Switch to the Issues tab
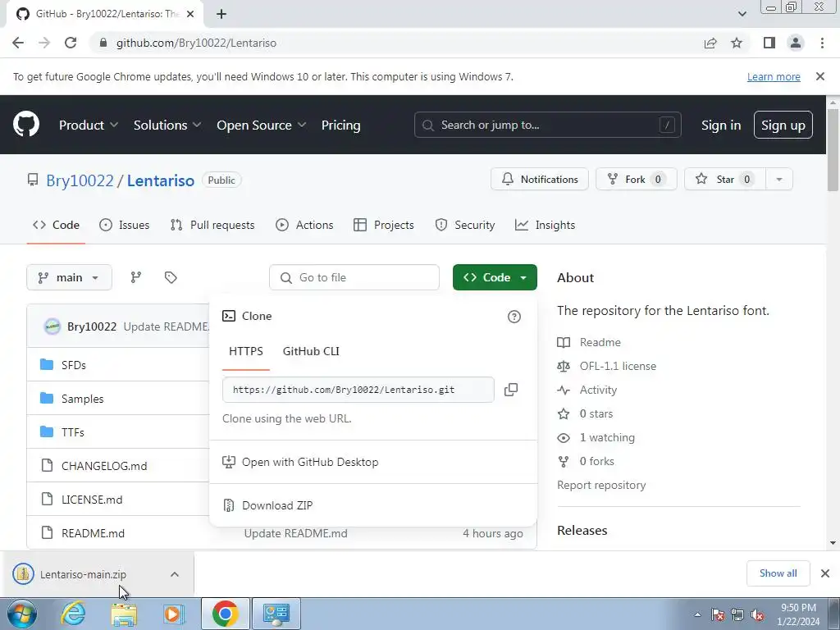This screenshot has width=840, height=630. (x=125, y=225)
